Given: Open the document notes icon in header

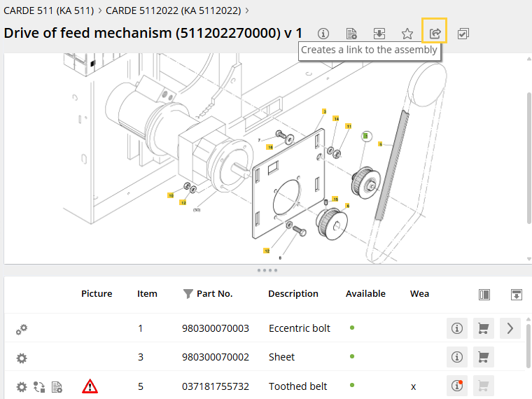Looking at the screenshot, I should (351, 34).
